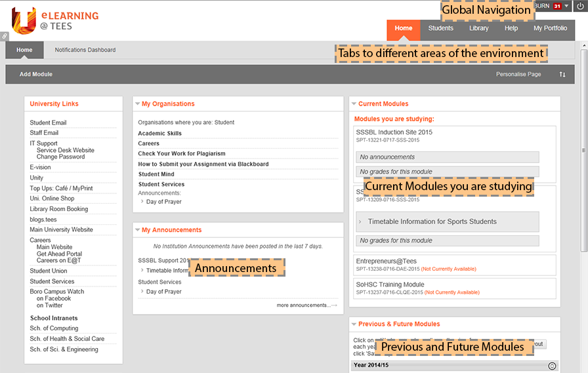
Task: Open Sch. of Sci. & Engineering
Action: [64, 349]
